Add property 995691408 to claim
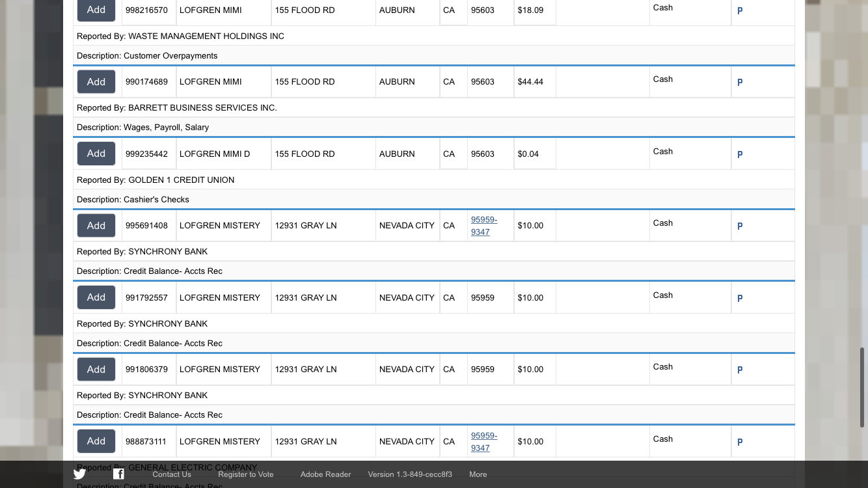868x488 pixels. pyautogui.click(x=96, y=225)
